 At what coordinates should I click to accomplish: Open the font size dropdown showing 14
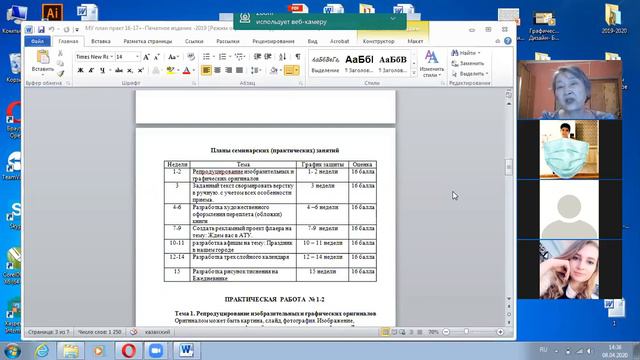[x=138, y=57]
